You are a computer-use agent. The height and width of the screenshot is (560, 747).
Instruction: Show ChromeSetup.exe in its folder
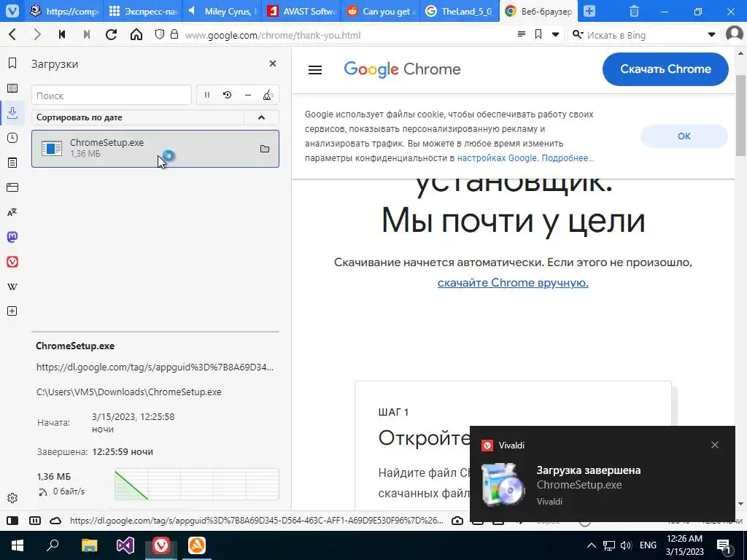(x=265, y=149)
